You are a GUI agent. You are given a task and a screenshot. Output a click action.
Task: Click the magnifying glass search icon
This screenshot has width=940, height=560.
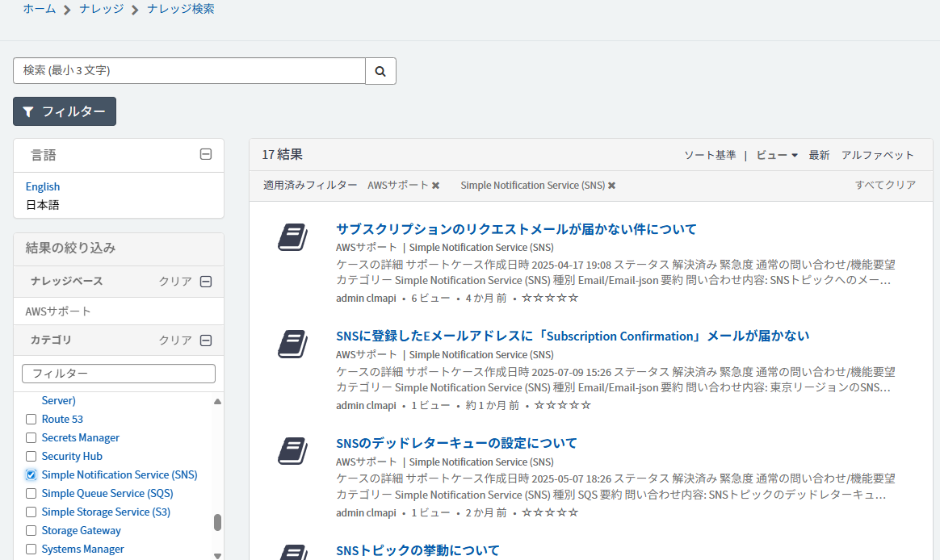(380, 71)
